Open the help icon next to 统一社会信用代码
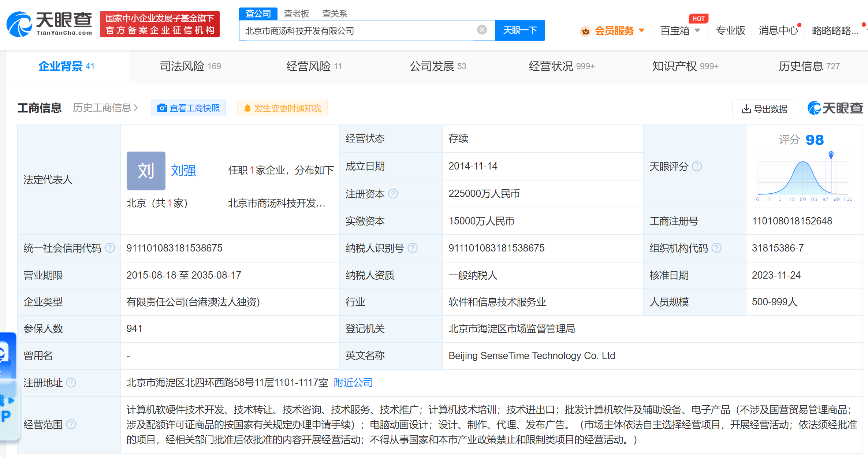 (110, 248)
